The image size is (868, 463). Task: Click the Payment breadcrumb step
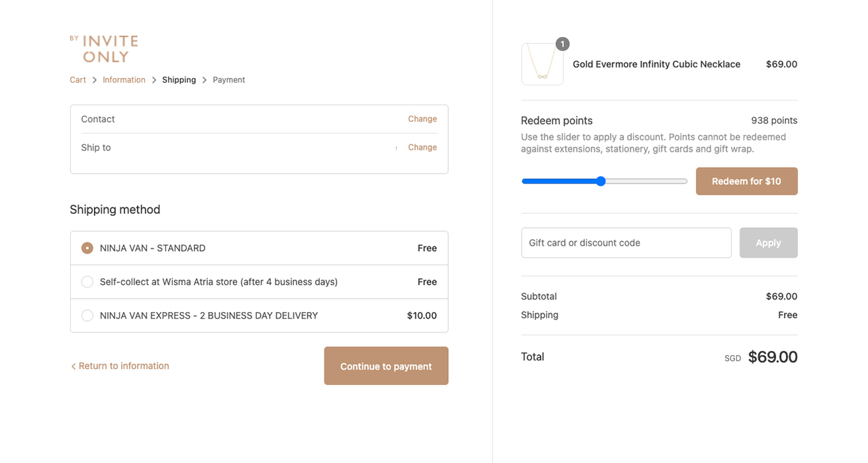pos(228,80)
